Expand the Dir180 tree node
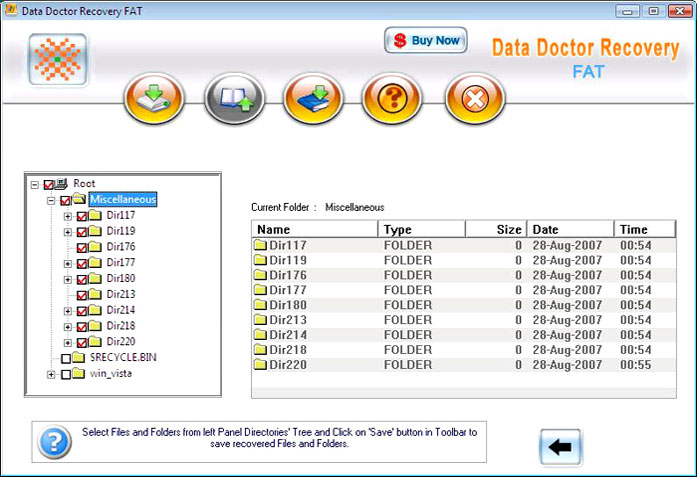This screenshot has height=477, width=697. 68,280
